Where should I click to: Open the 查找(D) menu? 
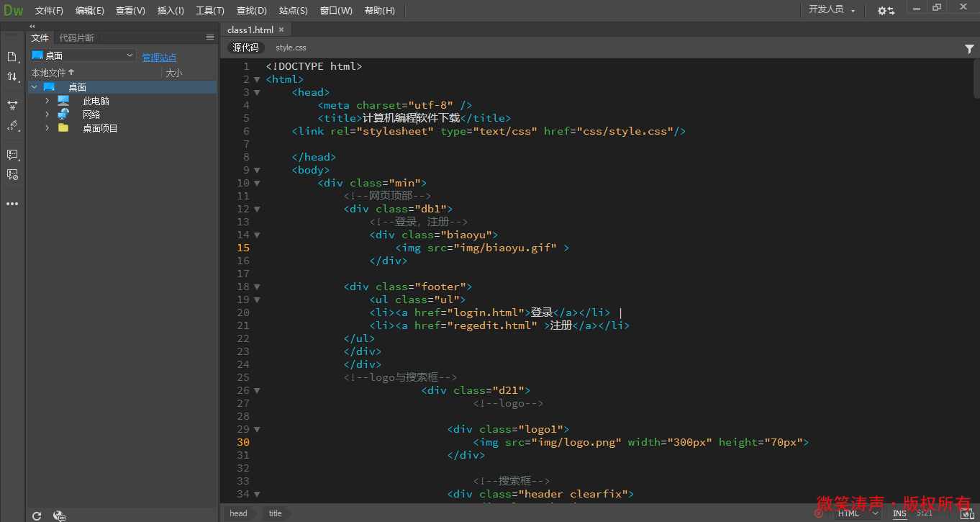pyautogui.click(x=251, y=10)
